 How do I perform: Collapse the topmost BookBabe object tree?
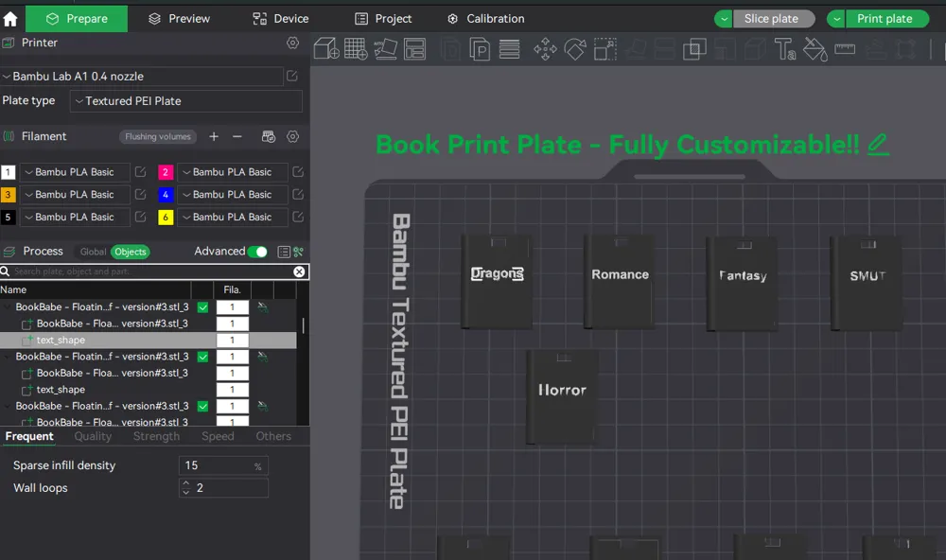(x=8, y=307)
